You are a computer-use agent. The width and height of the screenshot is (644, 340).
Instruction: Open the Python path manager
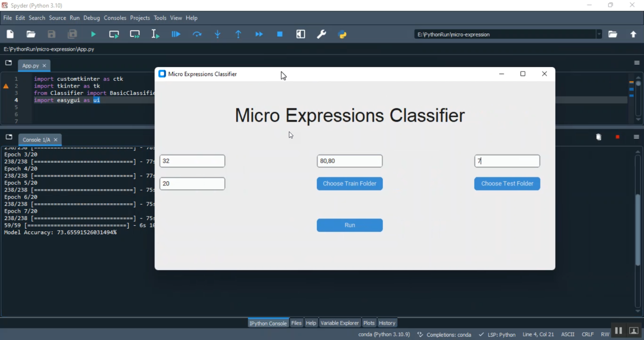(342, 34)
